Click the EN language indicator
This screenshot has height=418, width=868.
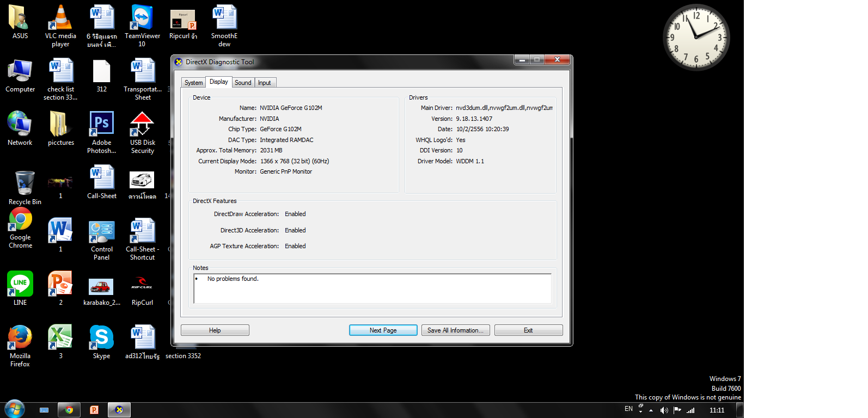628,409
